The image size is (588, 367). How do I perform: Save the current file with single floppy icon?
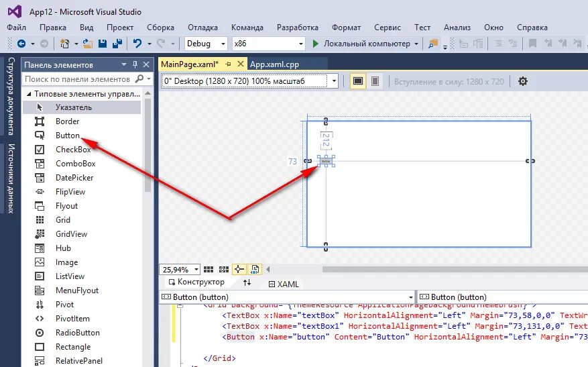103,44
